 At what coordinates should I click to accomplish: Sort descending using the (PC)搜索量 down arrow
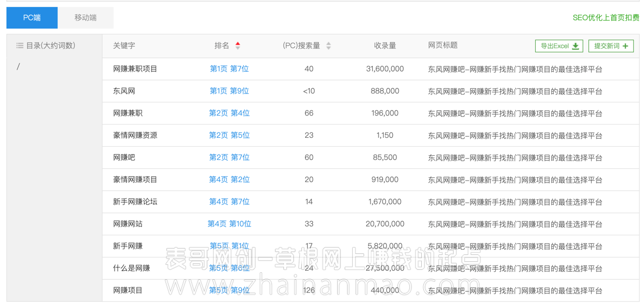tap(328, 48)
